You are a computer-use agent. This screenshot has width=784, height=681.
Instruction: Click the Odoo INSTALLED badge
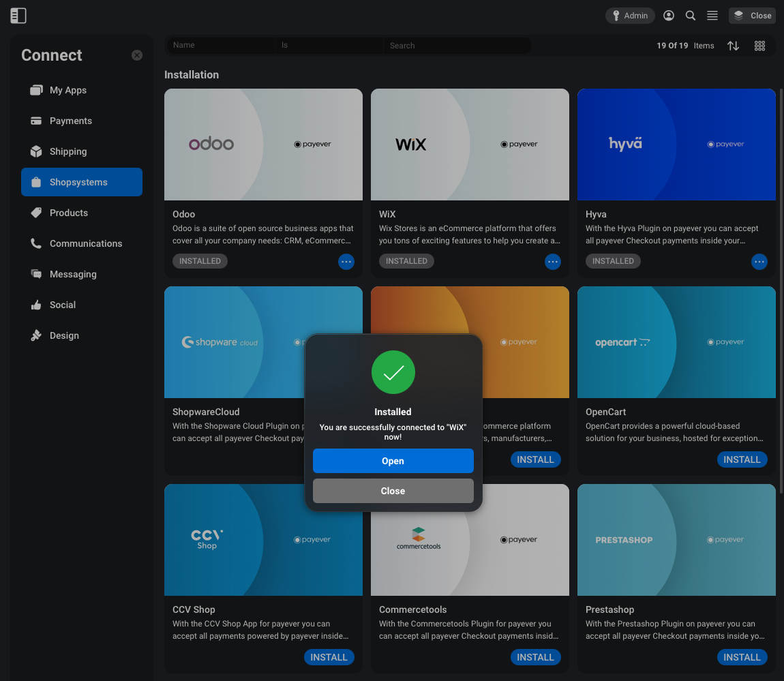pos(200,261)
